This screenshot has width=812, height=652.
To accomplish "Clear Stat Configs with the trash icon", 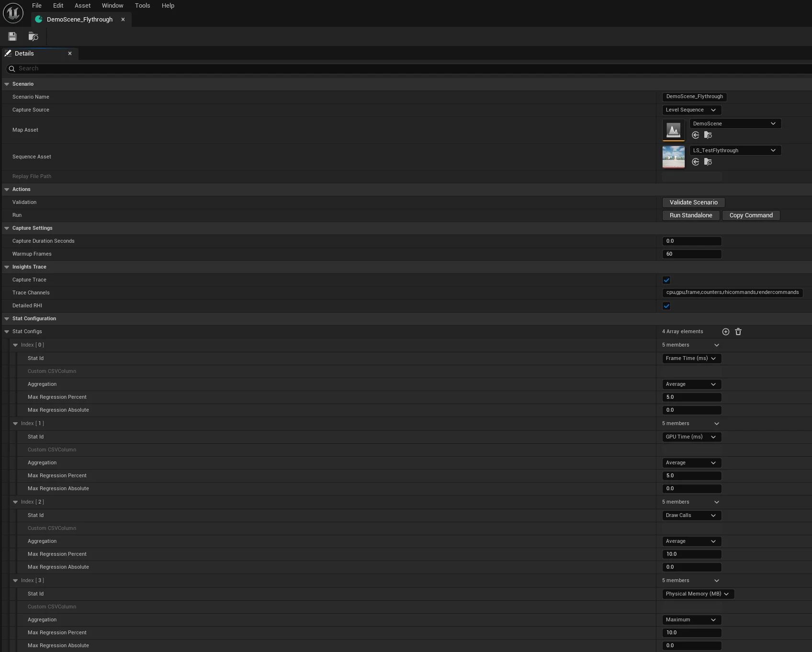I will click(738, 331).
